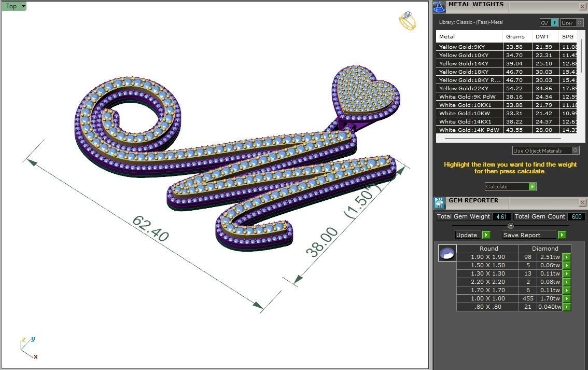
Task: Click the XYZ axis indicator in viewport
Action: click(x=29, y=348)
